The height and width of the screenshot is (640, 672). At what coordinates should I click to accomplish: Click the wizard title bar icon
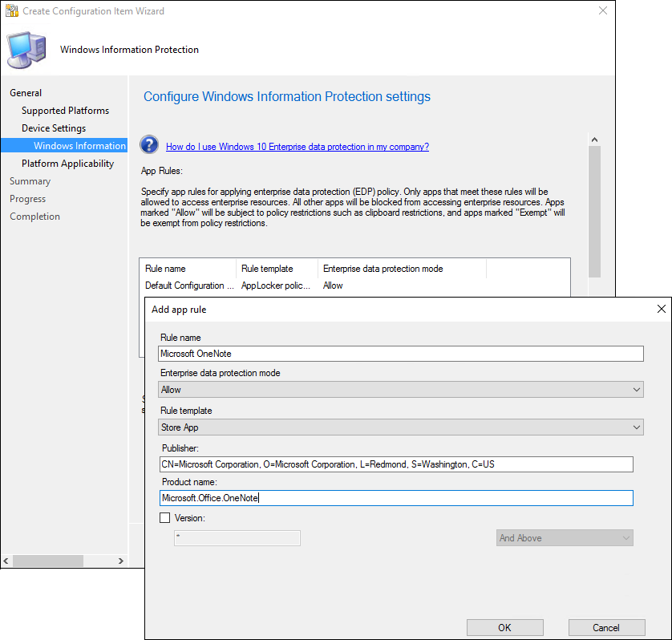[x=11, y=11]
